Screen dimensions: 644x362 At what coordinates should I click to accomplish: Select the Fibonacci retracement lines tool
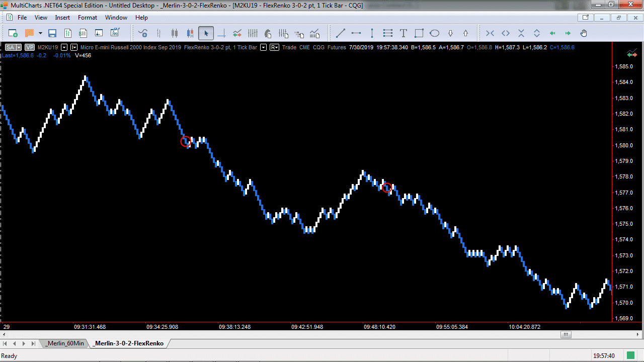[x=387, y=33]
